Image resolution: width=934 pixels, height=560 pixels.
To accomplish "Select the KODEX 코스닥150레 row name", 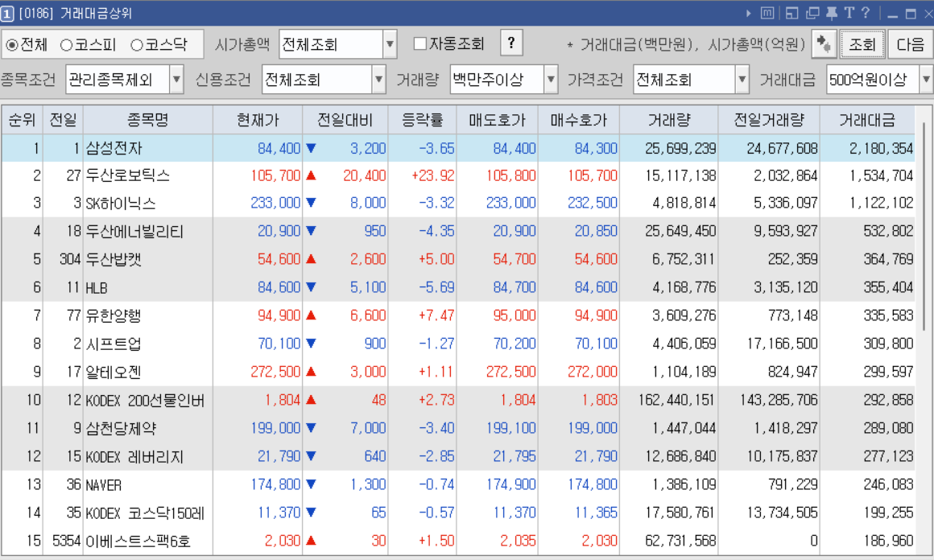I will pyautogui.click(x=145, y=513).
